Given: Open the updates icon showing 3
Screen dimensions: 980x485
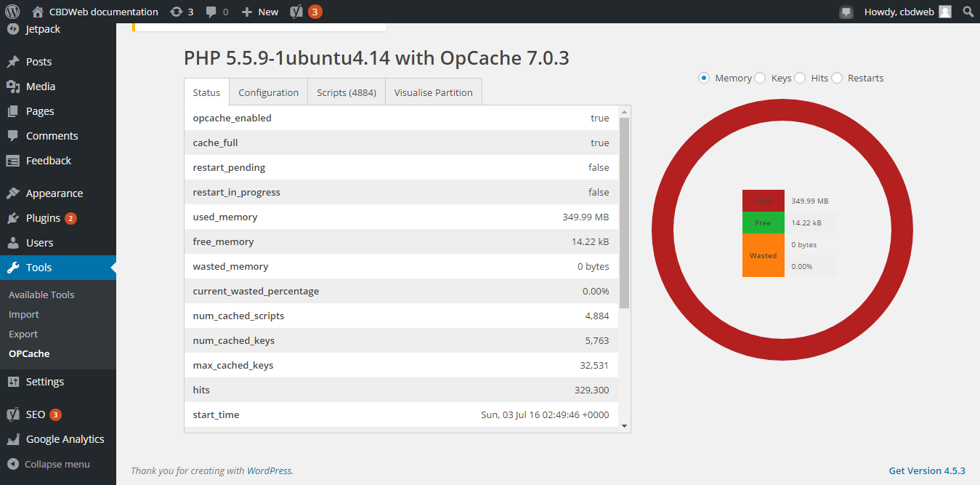Looking at the screenshot, I should pos(181,12).
